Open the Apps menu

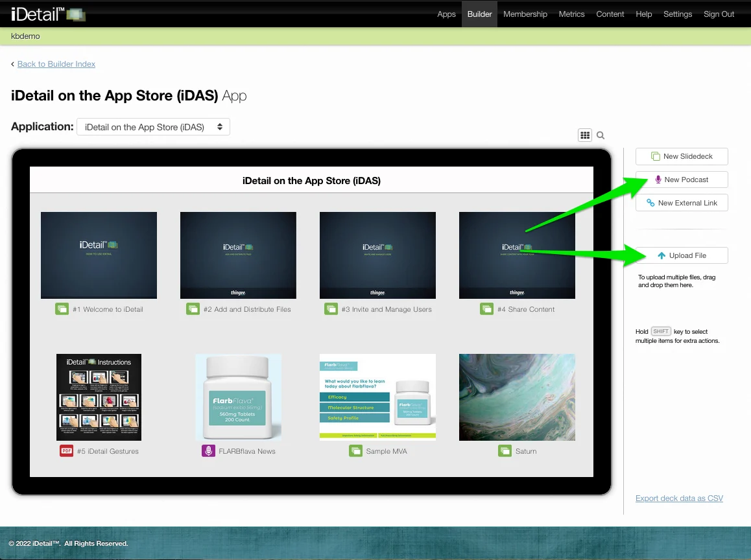446,14
